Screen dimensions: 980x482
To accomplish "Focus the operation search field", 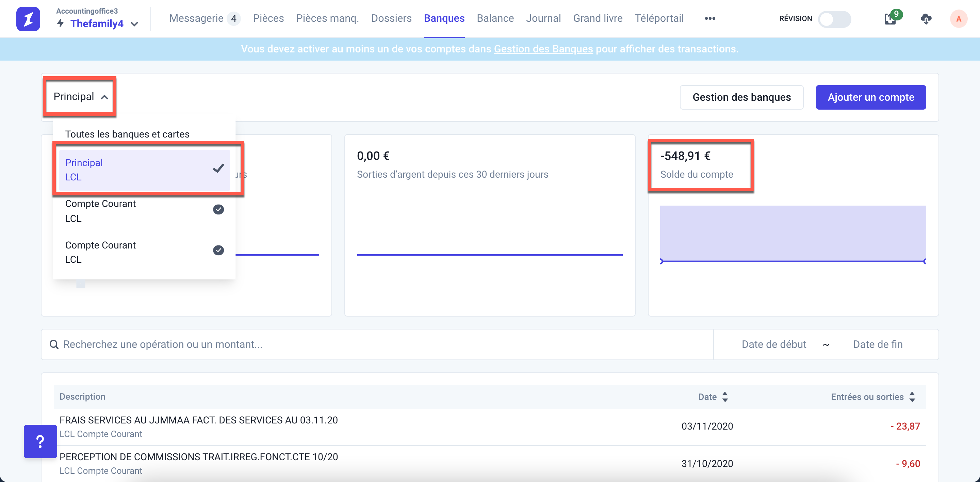I will 377,344.
